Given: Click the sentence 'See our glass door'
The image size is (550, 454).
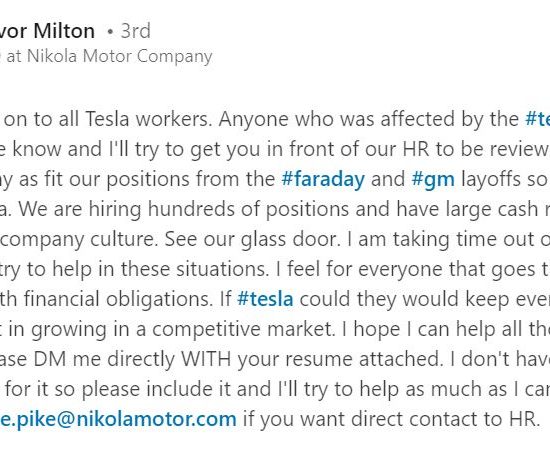Looking at the screenshot, I should point(252,239).
